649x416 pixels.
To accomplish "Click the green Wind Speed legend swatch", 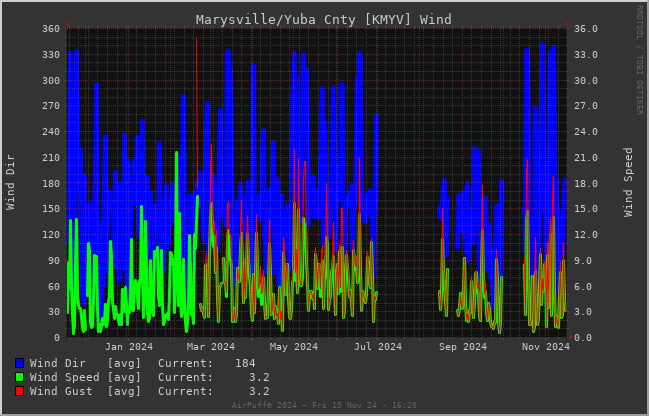I will coord(19,378).
